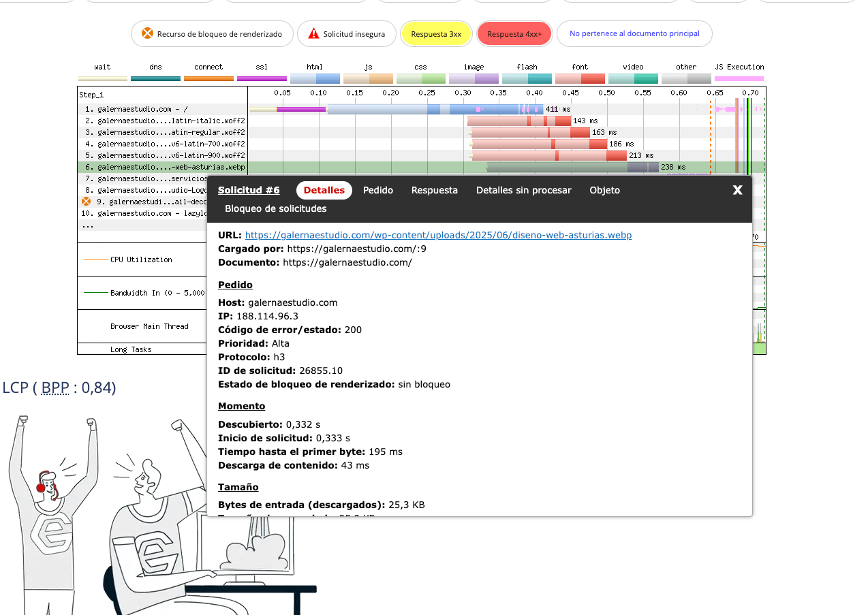Viewport: 868px width, 615px height.
Task: Click the 238 ms image bar
Action: point(572,167)
